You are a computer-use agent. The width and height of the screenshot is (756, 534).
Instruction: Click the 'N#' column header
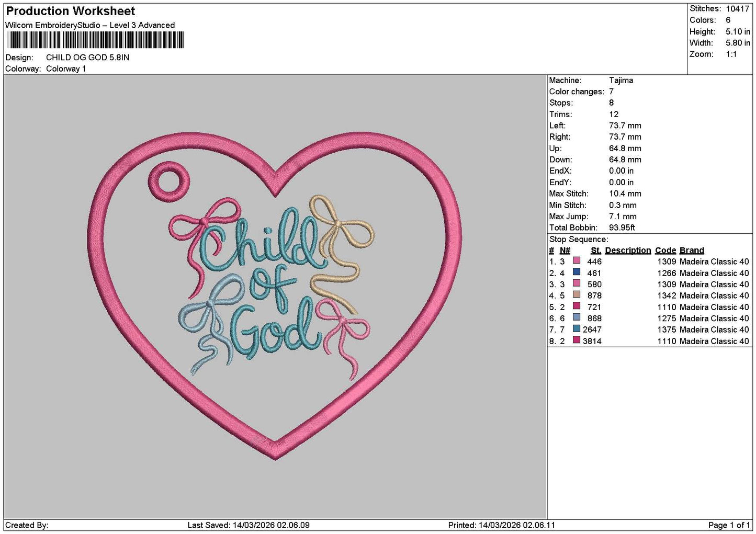565,251
